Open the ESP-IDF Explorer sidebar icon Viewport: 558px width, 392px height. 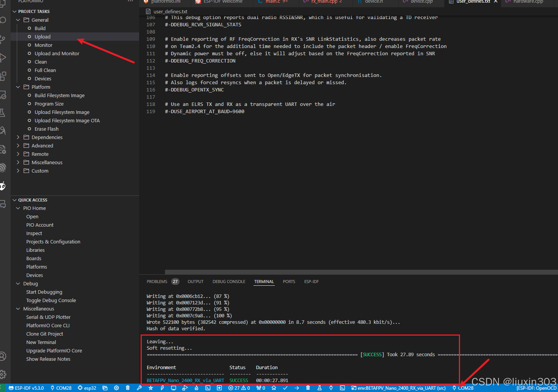(x=3, y=167)
